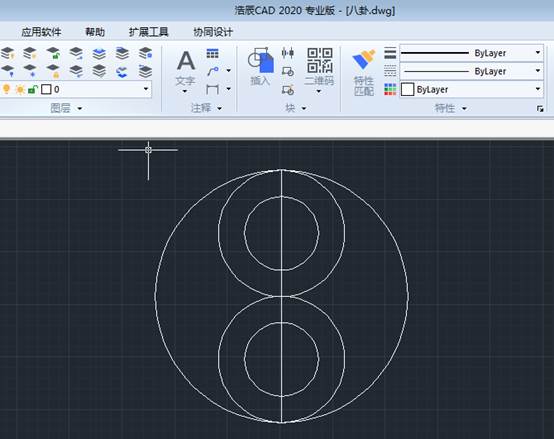Expand the 注释 panel title
This screenshot has width=554, height=439.
pos(206,108)
